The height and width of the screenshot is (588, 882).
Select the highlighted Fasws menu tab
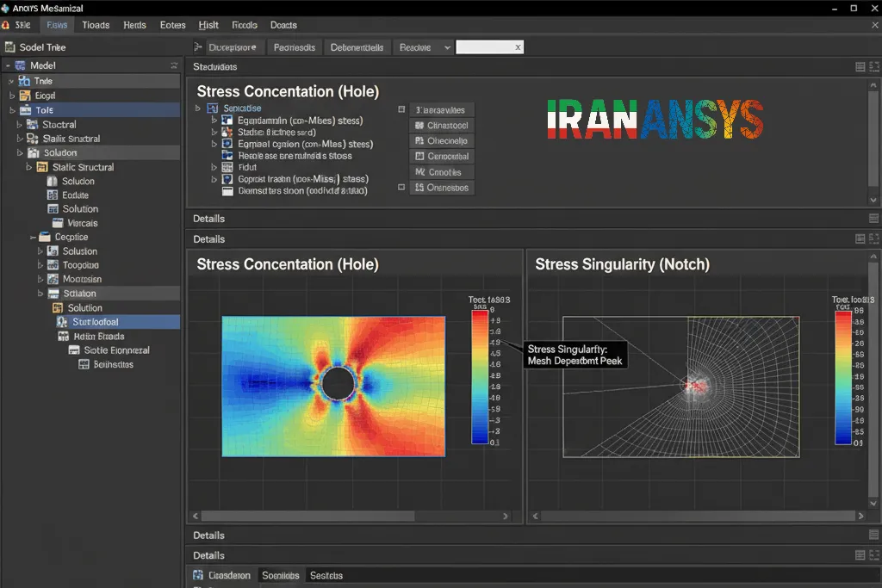57,25
